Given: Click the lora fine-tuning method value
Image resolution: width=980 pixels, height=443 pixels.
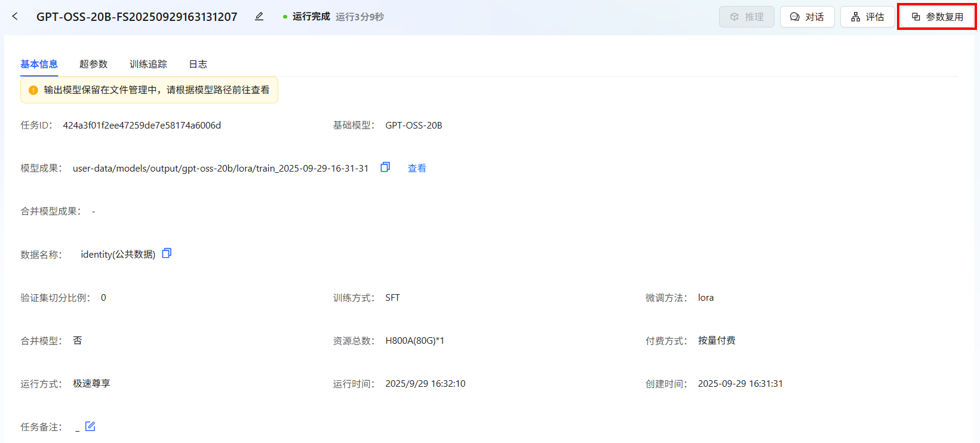Looking at the screenshot, I should click(706, 298).
